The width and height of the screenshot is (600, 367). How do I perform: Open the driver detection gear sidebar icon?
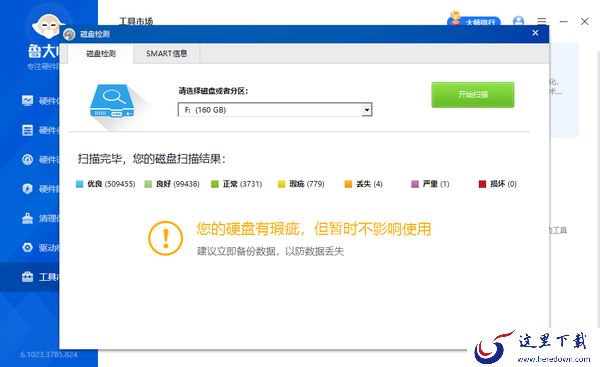coord(27,247)
